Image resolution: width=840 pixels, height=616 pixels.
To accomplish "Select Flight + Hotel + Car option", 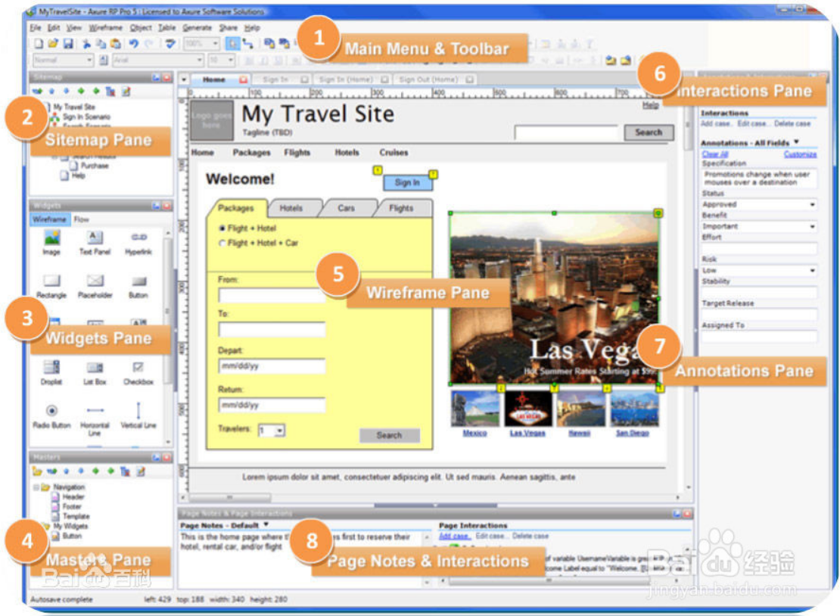I will [222, 243].
